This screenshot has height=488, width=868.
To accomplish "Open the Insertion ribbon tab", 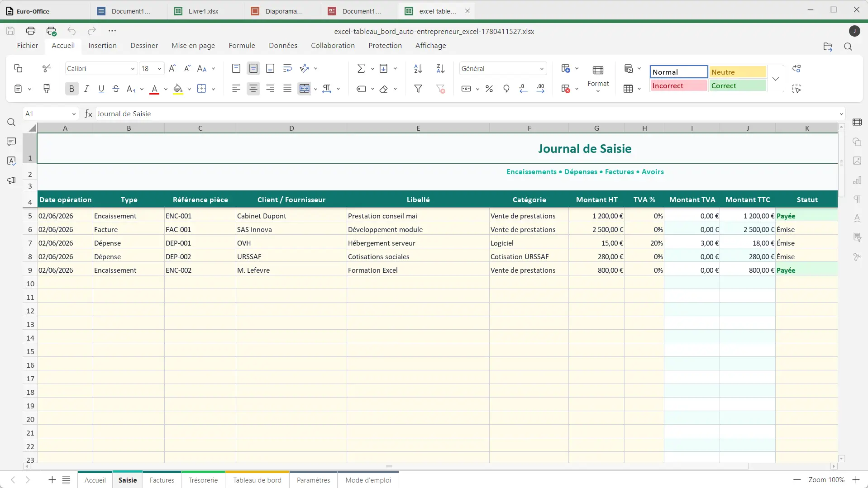I will 102,46.
